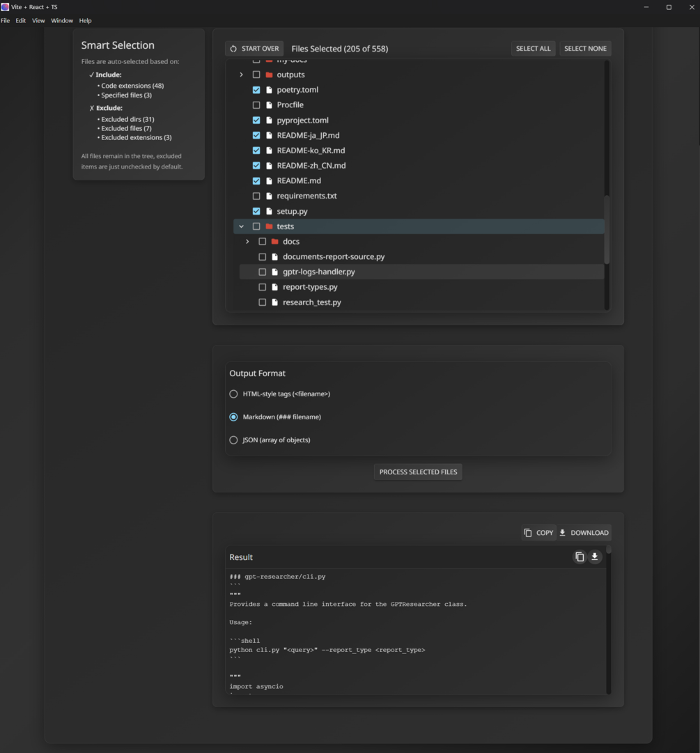This screenshot has height=753, width=700.
Task: Click the Start Over button
Action: tap(254, 49)
